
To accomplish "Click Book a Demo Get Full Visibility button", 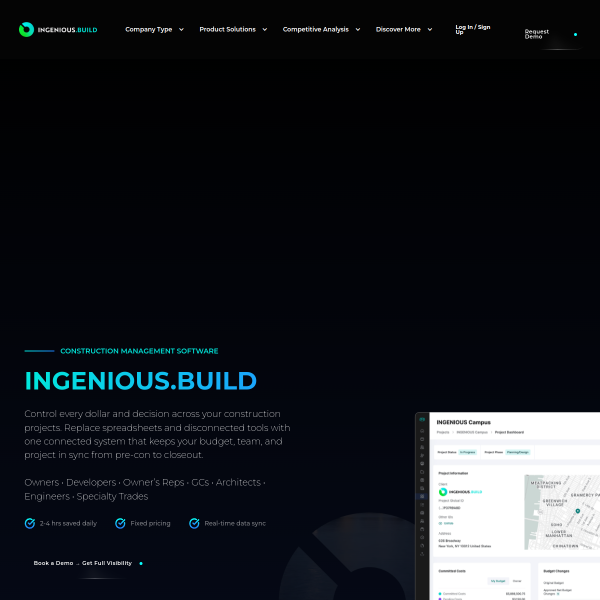I will pyautogui.click(x=88, y=563).
